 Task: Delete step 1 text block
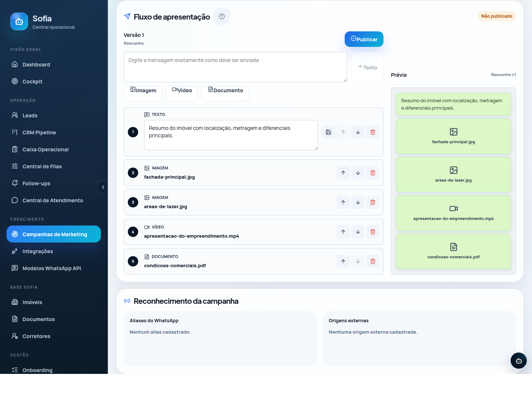click(x=373, y=132)
